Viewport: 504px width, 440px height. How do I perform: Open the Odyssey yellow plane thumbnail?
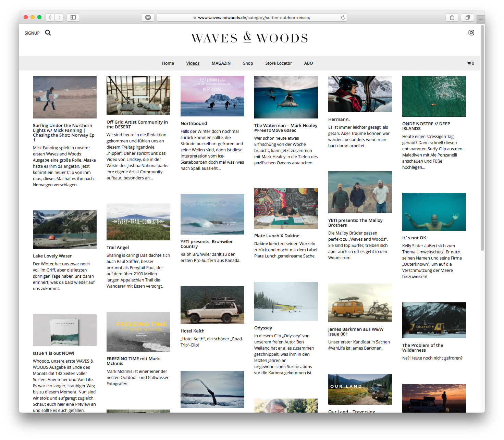click(286, 301)
